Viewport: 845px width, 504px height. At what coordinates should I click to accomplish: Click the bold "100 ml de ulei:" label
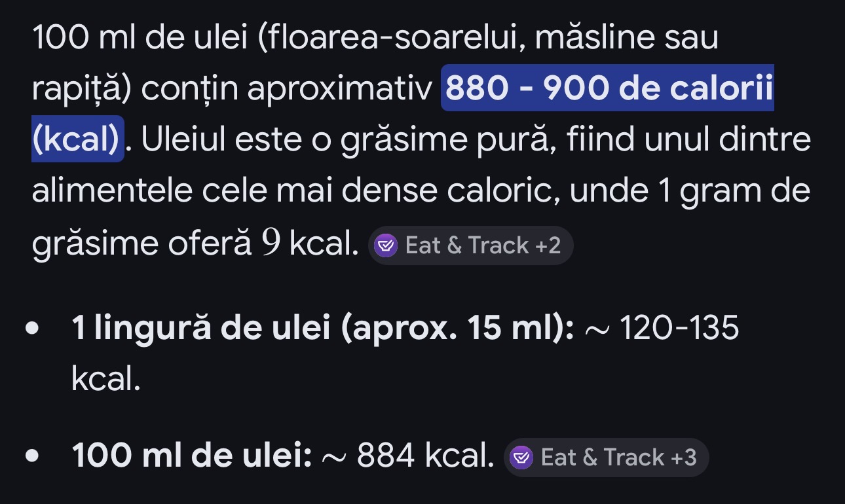pos(192,457)
